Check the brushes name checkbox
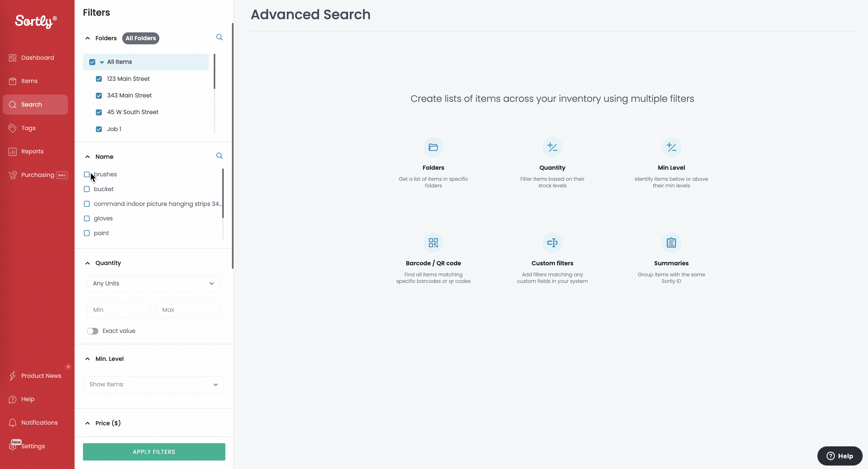 [87, 174]
